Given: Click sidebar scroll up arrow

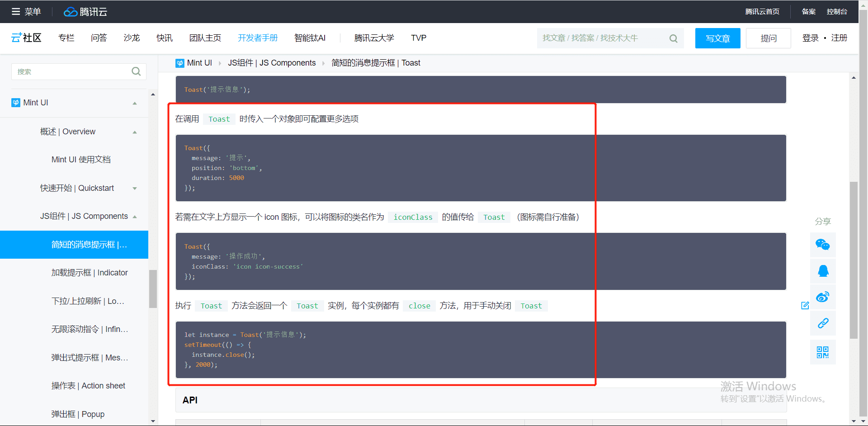Looking at the screenshot, I should point(153,95).
